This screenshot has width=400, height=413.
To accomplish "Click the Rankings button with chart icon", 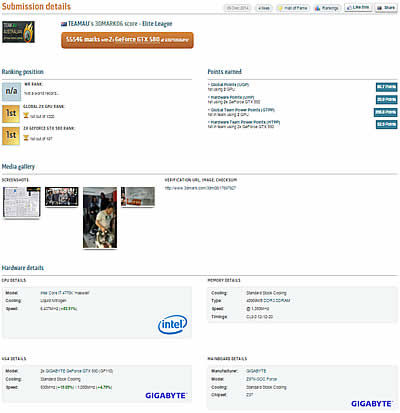I will click(x=326, y=8).
